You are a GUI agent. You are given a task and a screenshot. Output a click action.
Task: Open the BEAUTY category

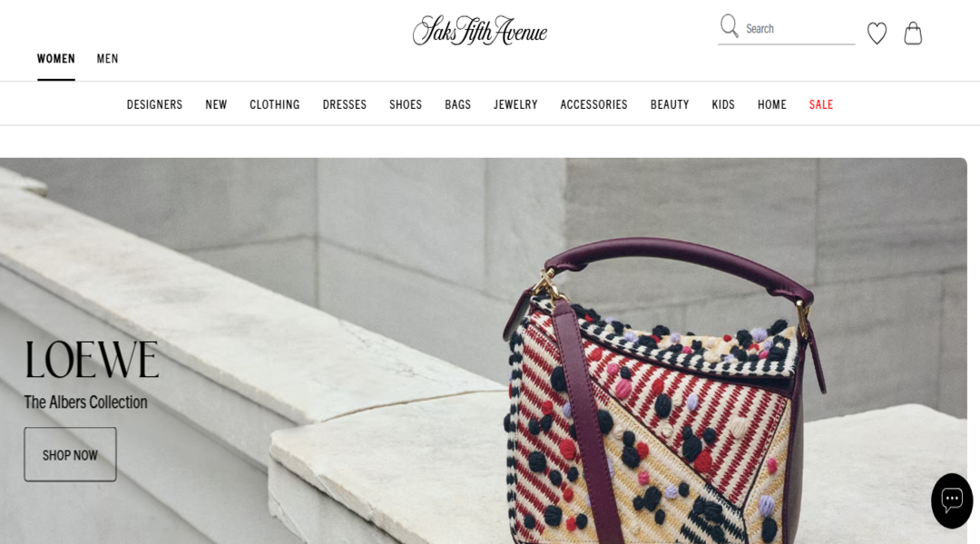tap(670, 104)
